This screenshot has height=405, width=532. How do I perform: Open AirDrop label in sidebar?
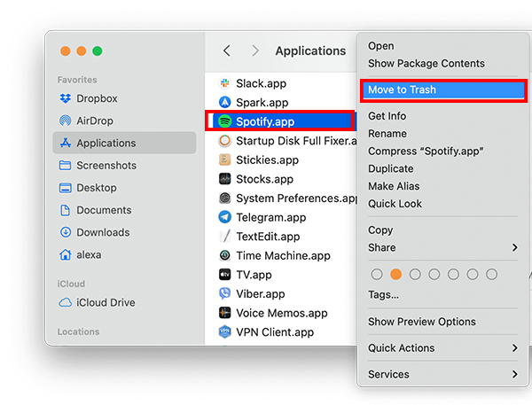pos(95,121)
